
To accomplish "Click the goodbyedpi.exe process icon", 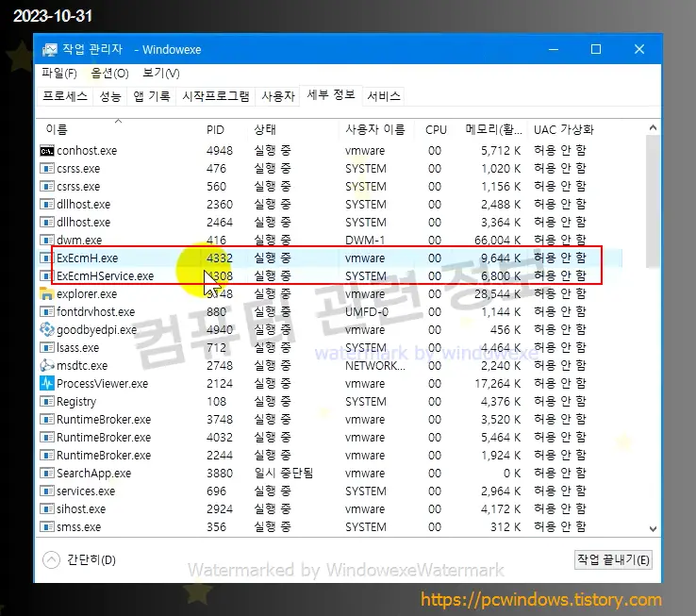I will click(46, 329).
